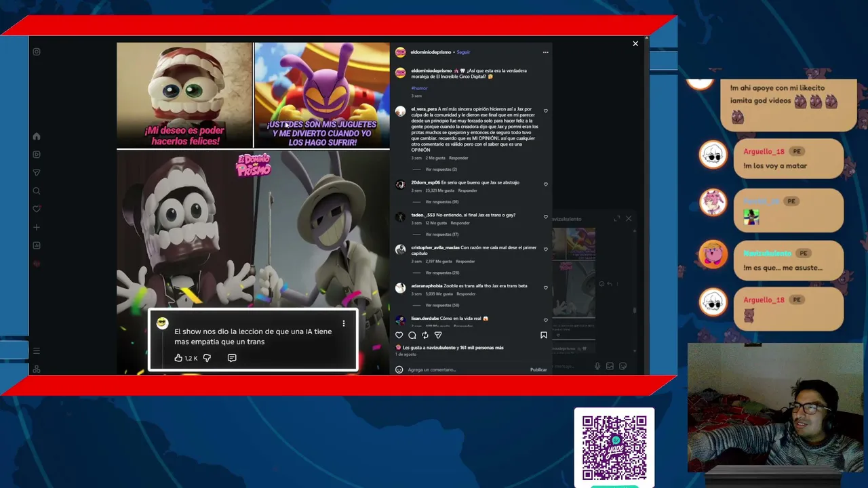
Task: Attach an image in the chat popup
Action: (610, 366)
